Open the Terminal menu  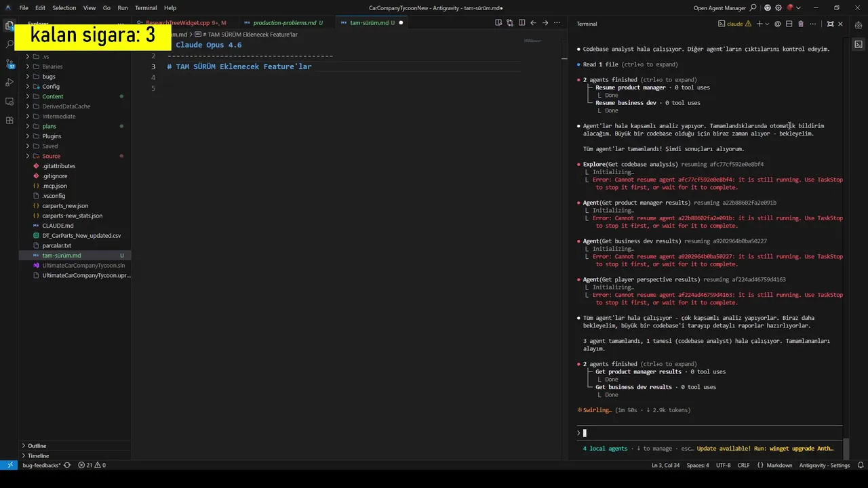[146, 7]
